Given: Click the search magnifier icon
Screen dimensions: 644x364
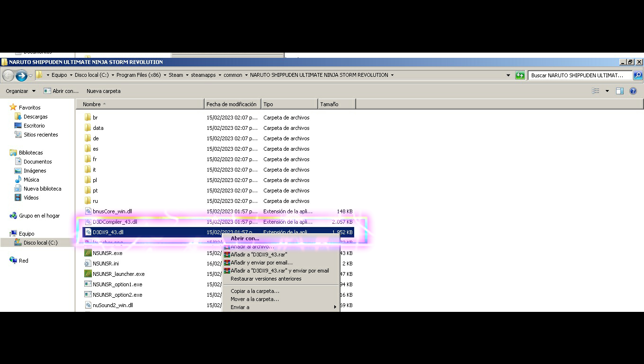Looking at the screenshot, I should pos(638,75).
